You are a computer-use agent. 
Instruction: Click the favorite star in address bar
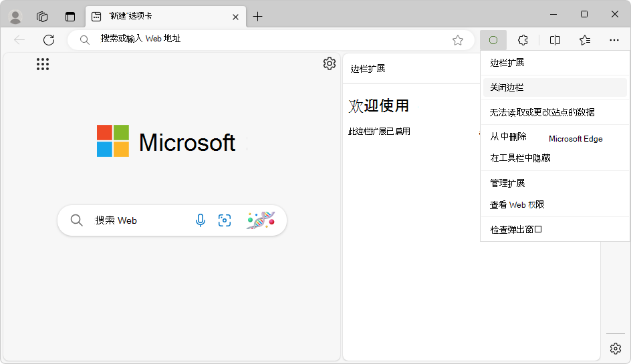[458, 40]
